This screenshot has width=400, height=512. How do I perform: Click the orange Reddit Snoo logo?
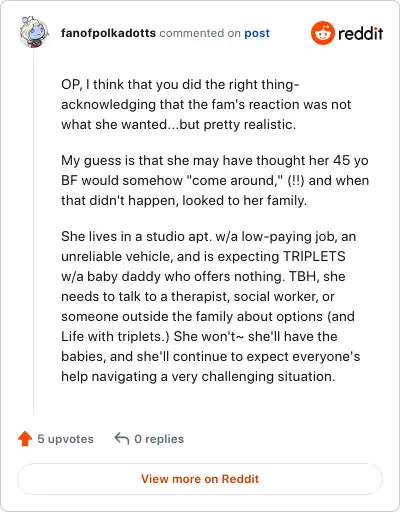coord(322,33)
